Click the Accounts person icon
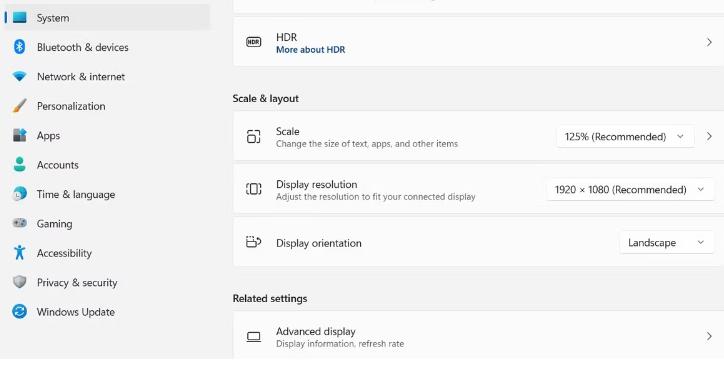This screenshot has width=724, height=373. tap(19, 164)
